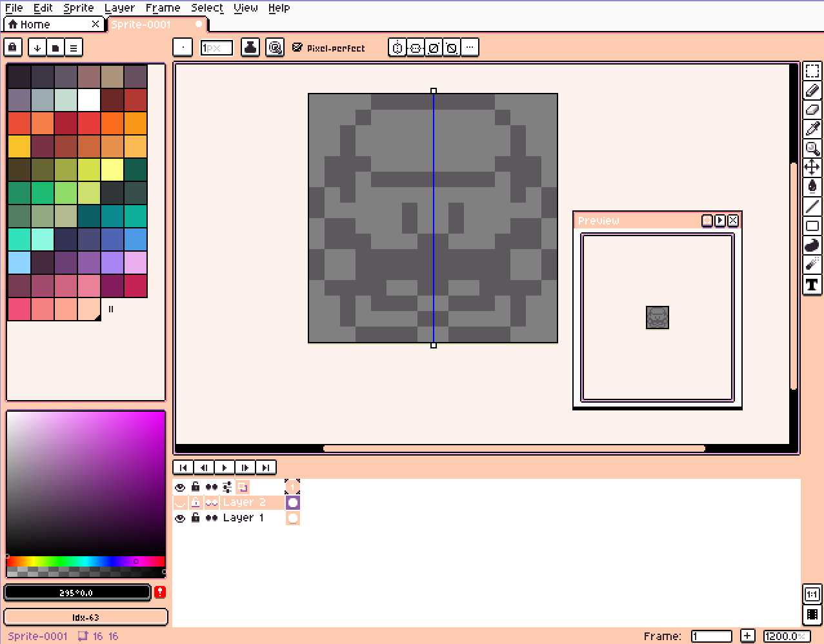
Task: Open the Frame menu
Action: pos(163,8)
